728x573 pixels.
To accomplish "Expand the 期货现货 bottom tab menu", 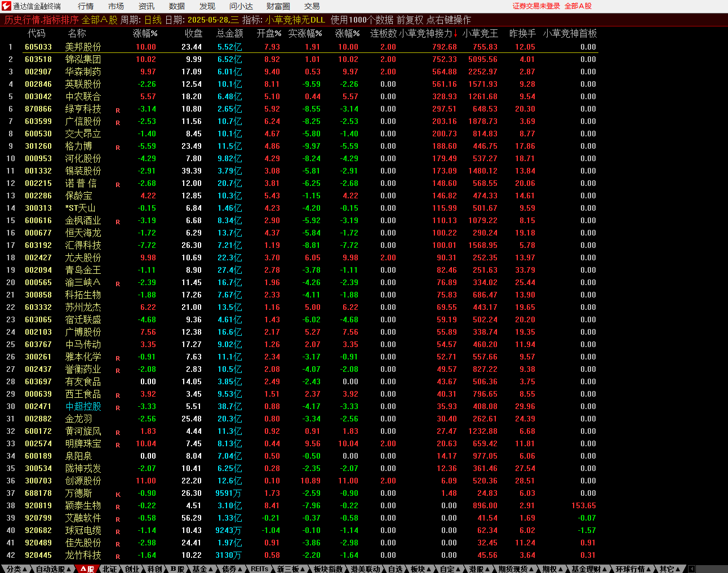I will (x=516, y=569).
